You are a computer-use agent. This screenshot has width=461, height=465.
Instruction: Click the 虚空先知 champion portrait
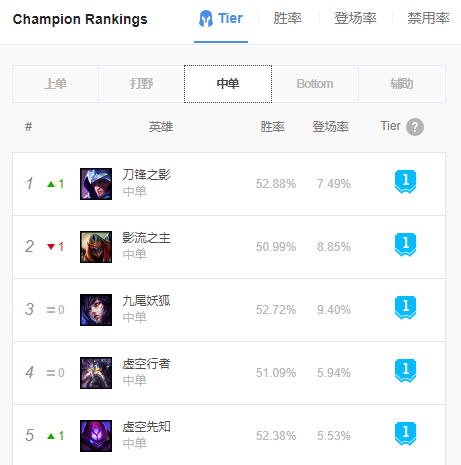click(x=96, y=436)
